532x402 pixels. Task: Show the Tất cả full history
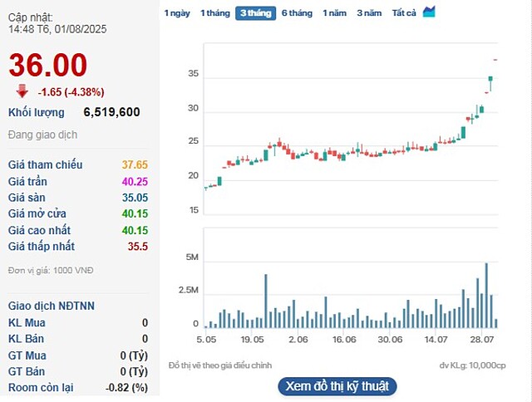pyautogui.click(x=404, y=13)
